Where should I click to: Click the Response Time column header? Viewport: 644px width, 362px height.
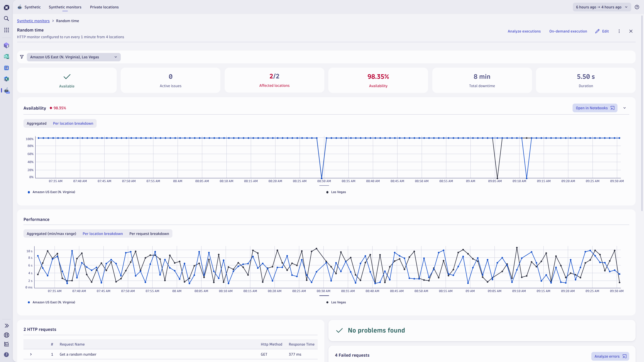pos(302,344)
